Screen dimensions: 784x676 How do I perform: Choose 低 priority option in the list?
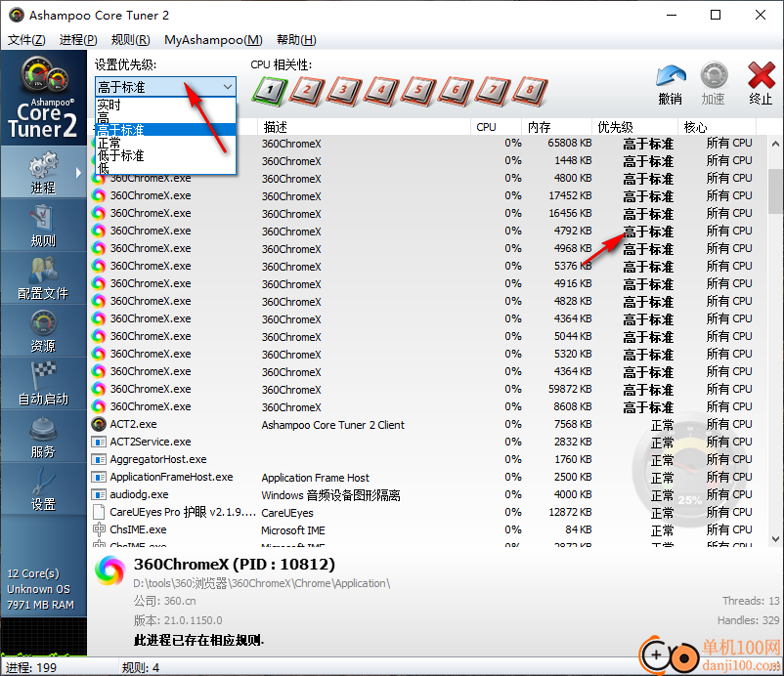(x=165, y=168)
